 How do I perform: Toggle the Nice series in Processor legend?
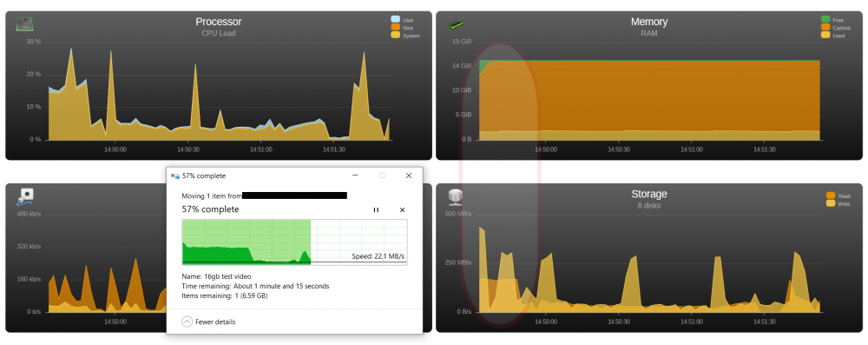coord(402,28)
